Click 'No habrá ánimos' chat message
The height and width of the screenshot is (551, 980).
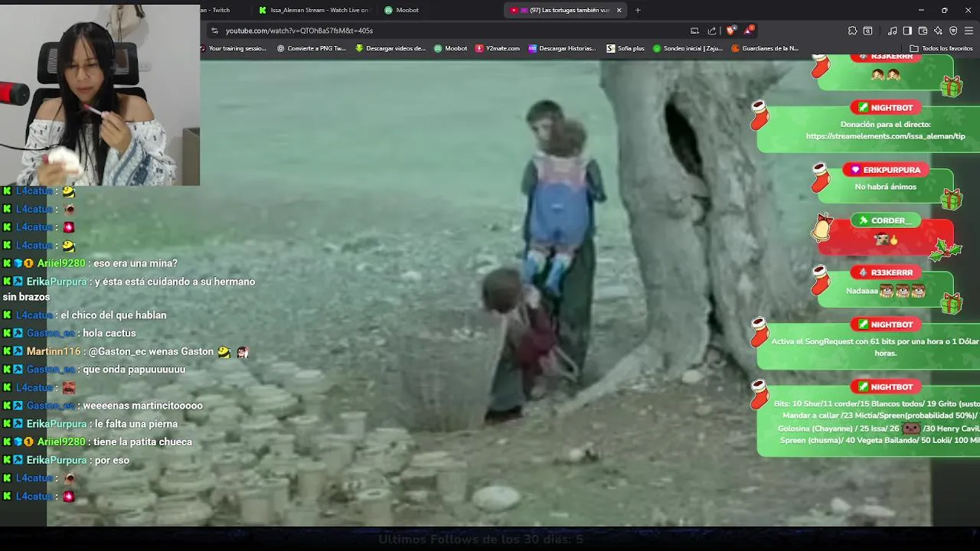[x=885, y=187]
